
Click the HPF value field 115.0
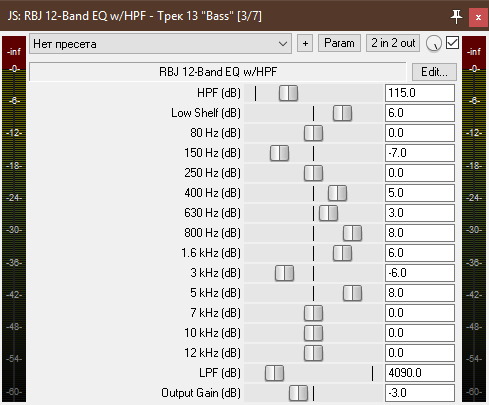[x=420, y=93]
